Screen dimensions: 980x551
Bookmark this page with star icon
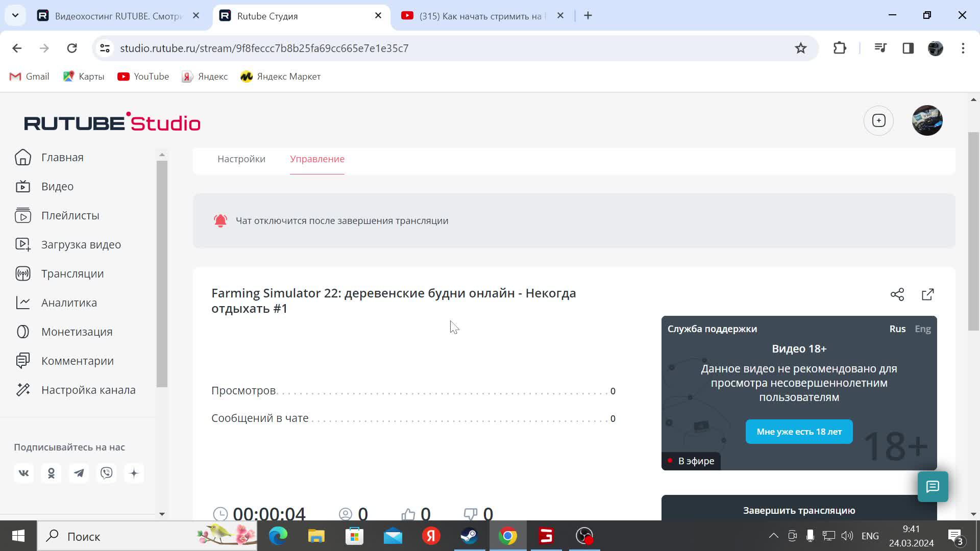[x=800, y=48]
